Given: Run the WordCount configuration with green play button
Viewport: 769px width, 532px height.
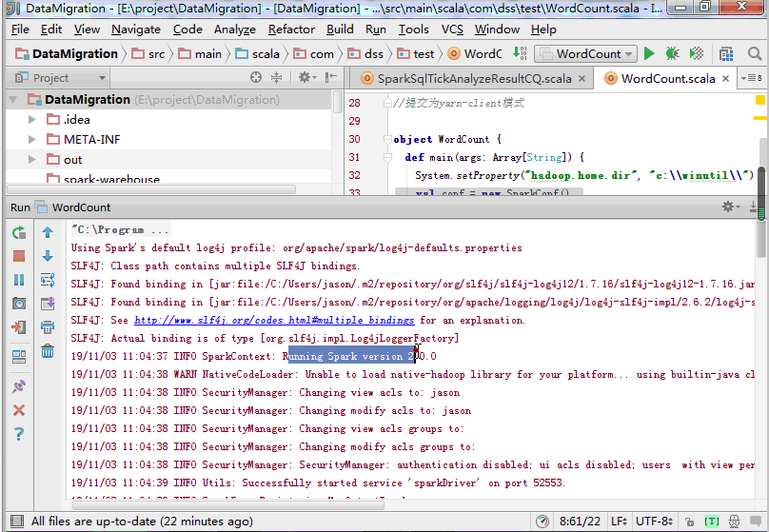Looking at the screenshot, I should coord(649,54).
